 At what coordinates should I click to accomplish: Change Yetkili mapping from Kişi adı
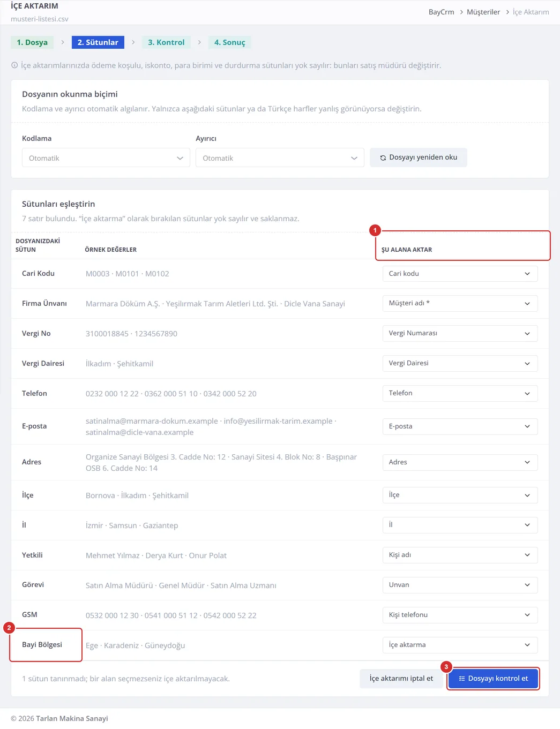click(x=460, y=555)
